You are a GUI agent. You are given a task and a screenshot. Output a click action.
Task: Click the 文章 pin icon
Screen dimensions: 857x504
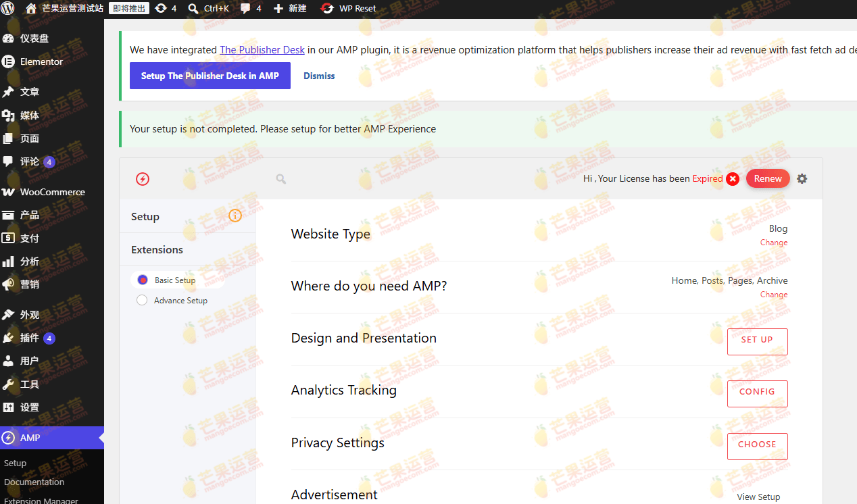(8, 92)
